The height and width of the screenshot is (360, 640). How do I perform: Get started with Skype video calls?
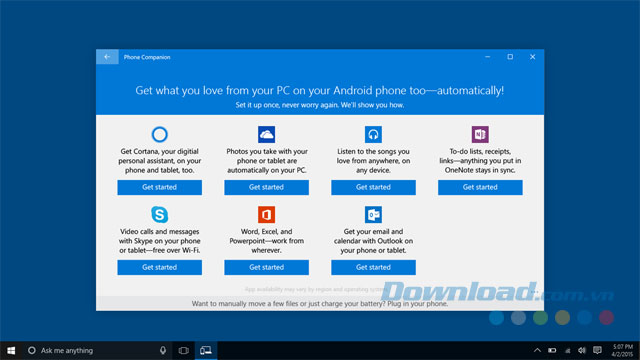click(160, 267)
